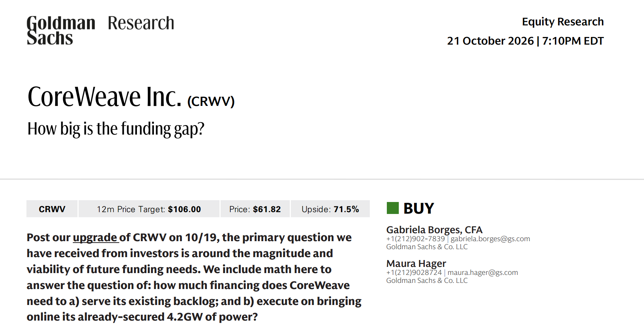644x334 pixels.
Task: Click the (CRWV) ticker beside the title
Action: [211, 101]
